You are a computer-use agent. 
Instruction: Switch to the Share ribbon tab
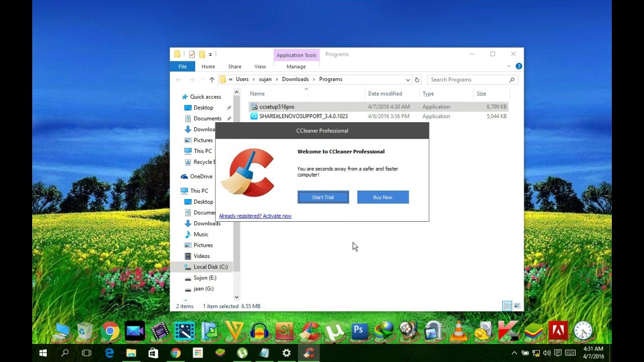pyautogui.click(x=234, y=66)
